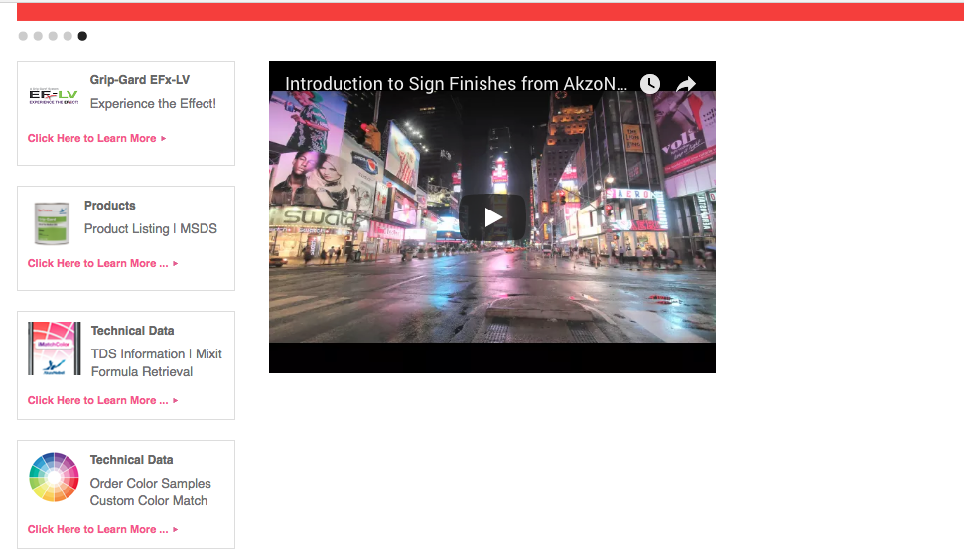The width and height of the screenshot is (964, 560).
Task: Click the video title text
Action: pos(456,84)
